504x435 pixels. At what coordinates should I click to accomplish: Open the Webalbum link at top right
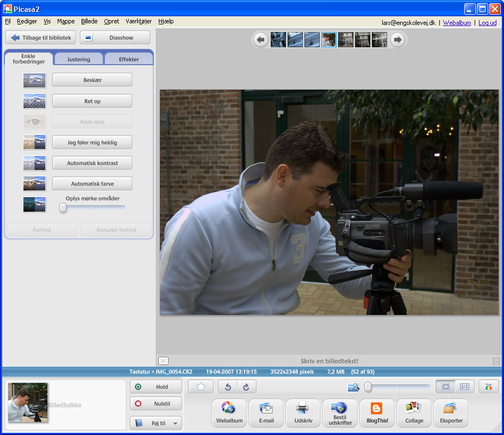(x=457, y=23)
